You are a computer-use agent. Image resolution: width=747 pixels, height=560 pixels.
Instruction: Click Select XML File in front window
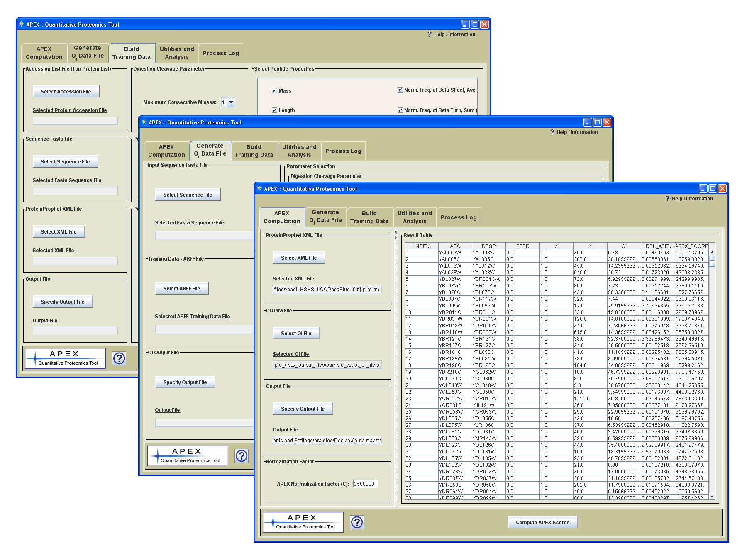point(299,258)
